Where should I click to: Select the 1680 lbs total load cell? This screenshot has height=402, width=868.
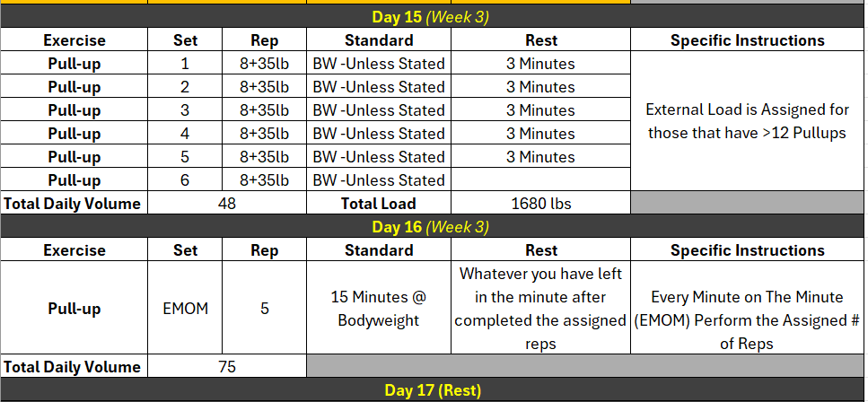[x=540, y=204]
